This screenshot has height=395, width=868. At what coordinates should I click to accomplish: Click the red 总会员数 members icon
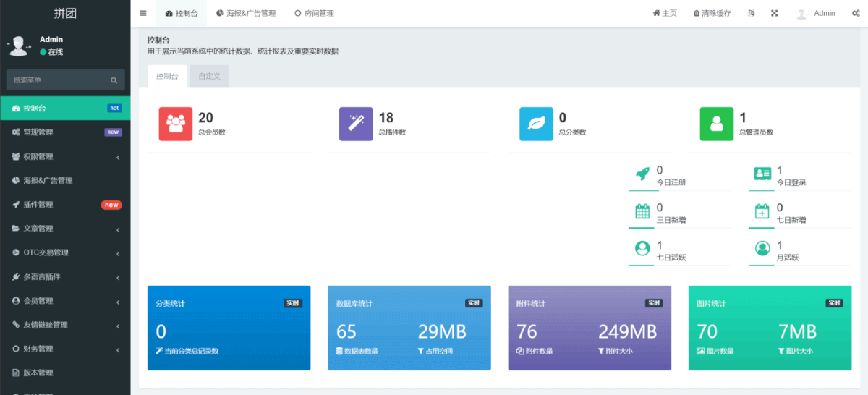pos(176,124)
